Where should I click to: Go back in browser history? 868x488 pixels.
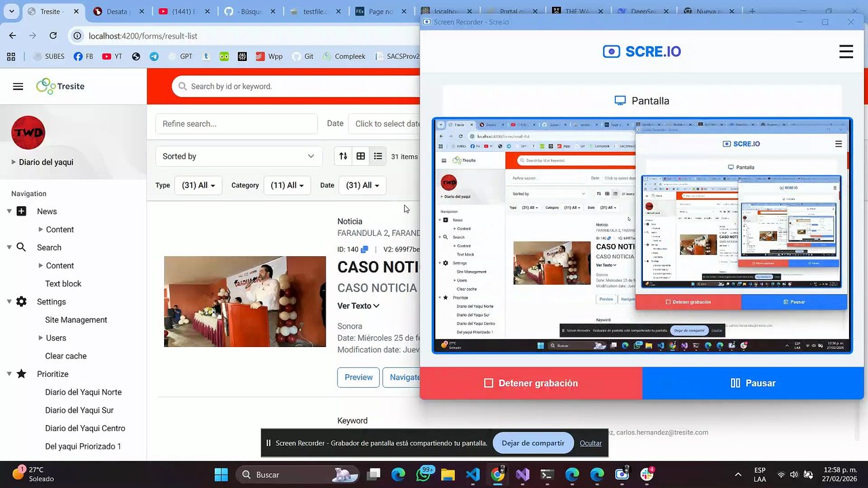(12, 35)
